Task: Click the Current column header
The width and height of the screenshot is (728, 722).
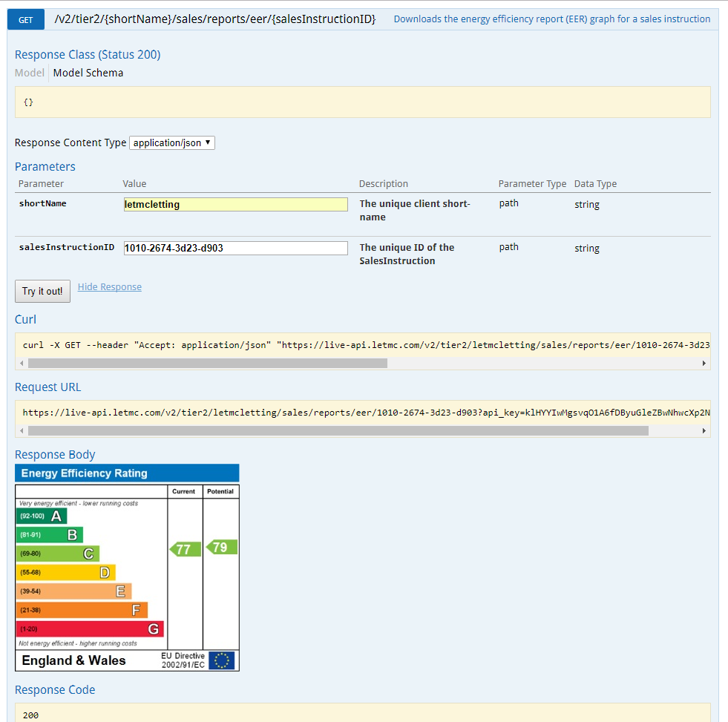Action: tap(184, 491)
